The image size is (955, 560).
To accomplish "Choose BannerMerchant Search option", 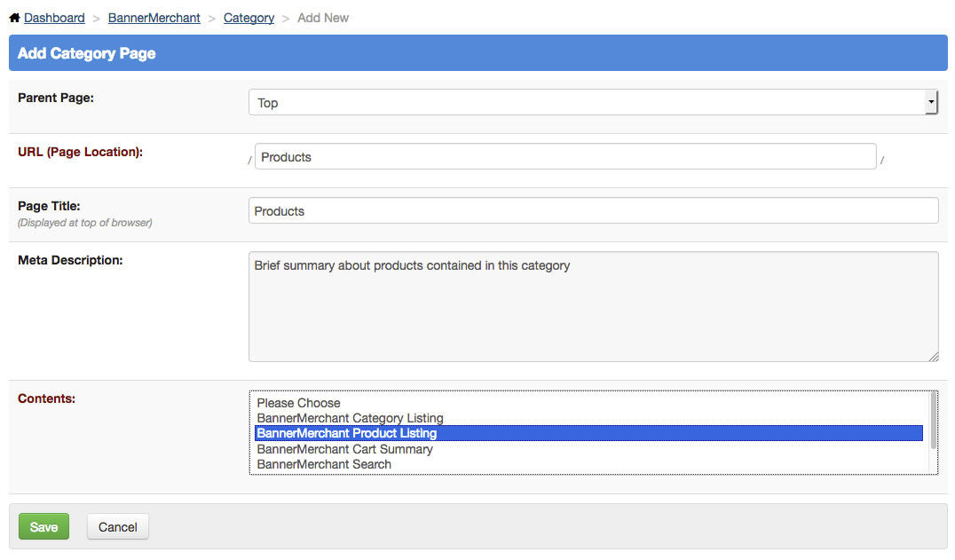I will tap(588, 464).
